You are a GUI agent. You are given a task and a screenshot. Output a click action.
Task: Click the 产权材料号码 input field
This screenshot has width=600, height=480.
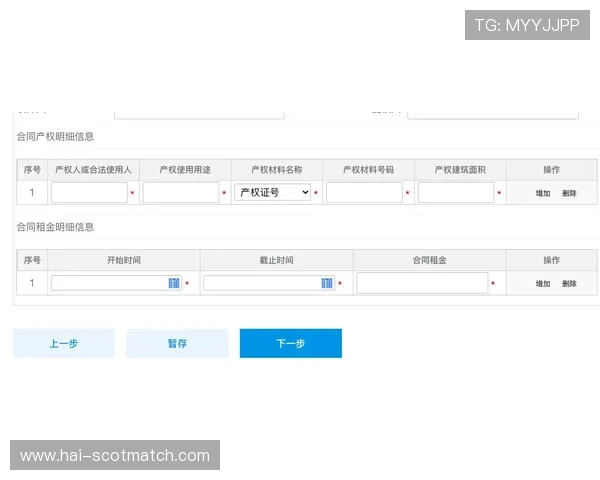[364, 192]
